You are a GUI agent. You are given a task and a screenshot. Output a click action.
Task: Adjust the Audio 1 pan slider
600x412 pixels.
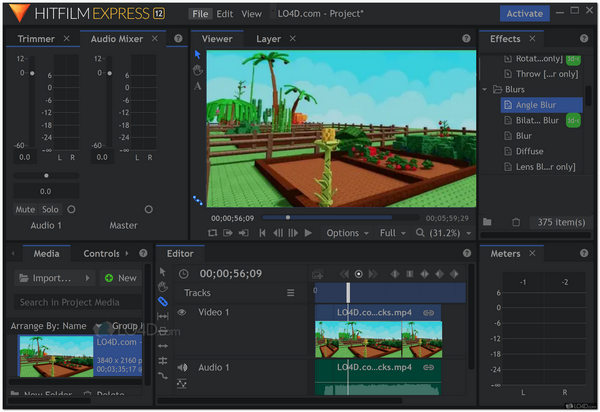pos(46,176)
